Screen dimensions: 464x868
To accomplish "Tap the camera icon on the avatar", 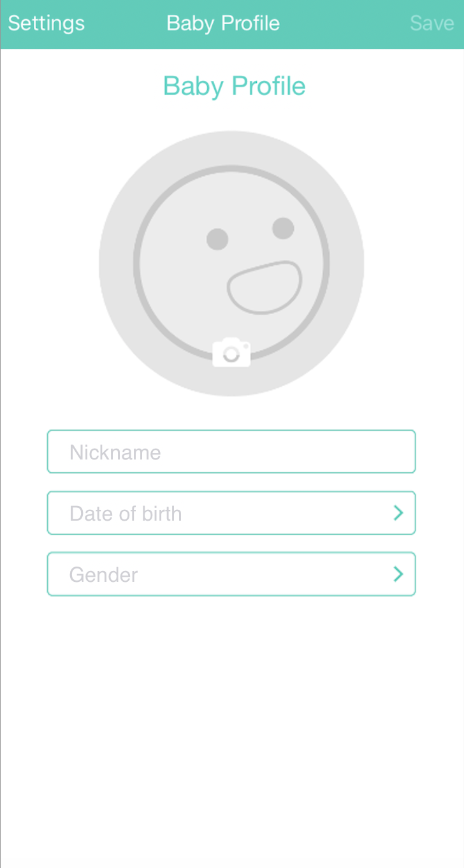I will coord(231,352).
